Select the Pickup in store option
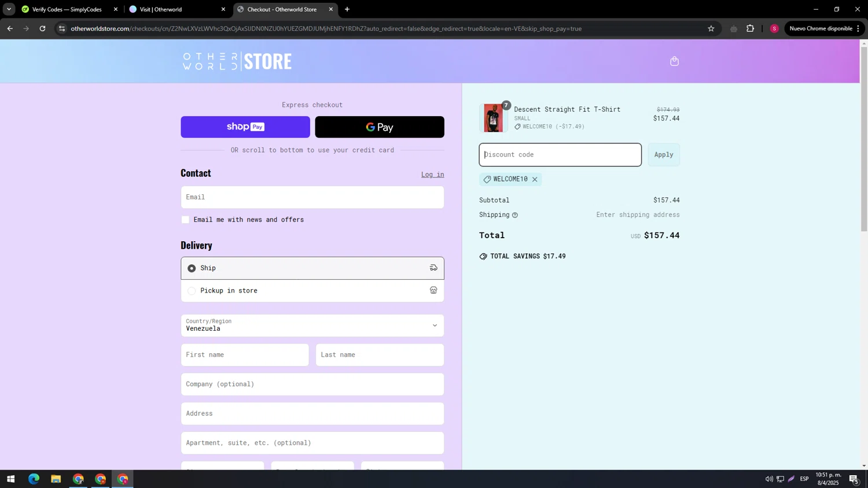Image resolution: width=868 pixels, height=488 pixels. point(312,291)
